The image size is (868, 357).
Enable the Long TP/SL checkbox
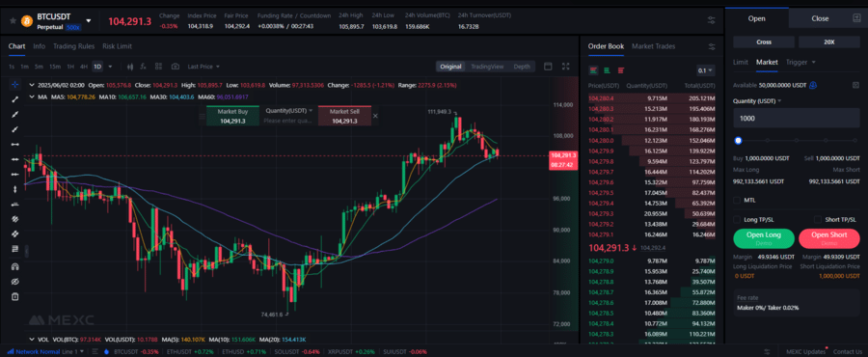pyautogui.click(x=736, y=220)
